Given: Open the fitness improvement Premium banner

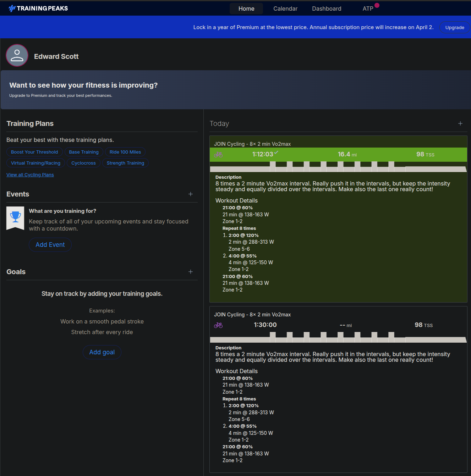Looking at the screenshot, I should pyautogui.click(x=236, y=90).
